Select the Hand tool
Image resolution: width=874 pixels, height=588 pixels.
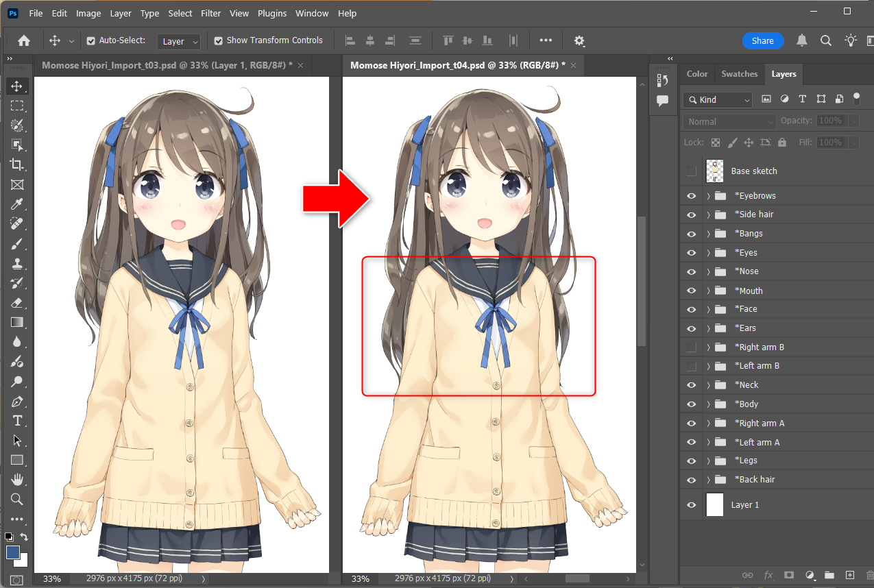coord(16,479)
